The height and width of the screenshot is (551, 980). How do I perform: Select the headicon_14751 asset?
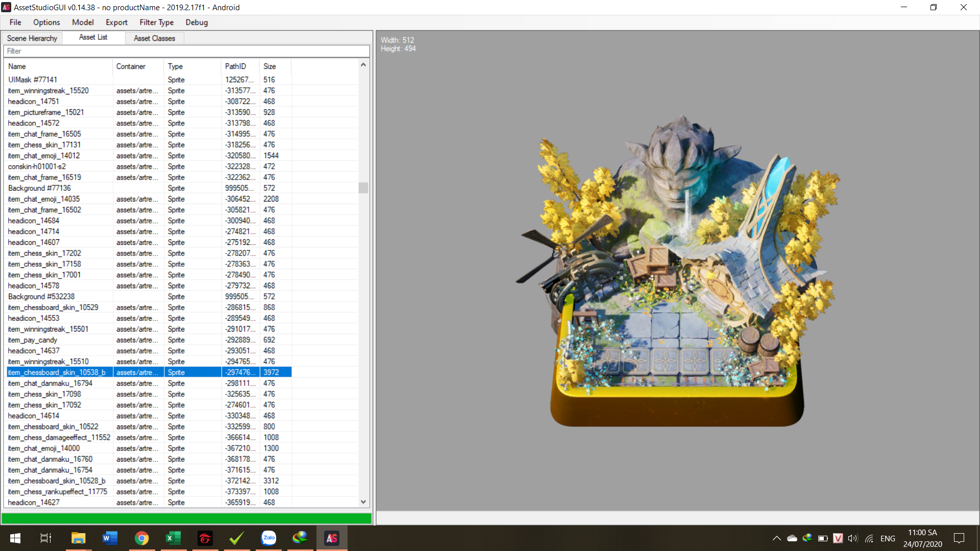[x=149, y=102]
